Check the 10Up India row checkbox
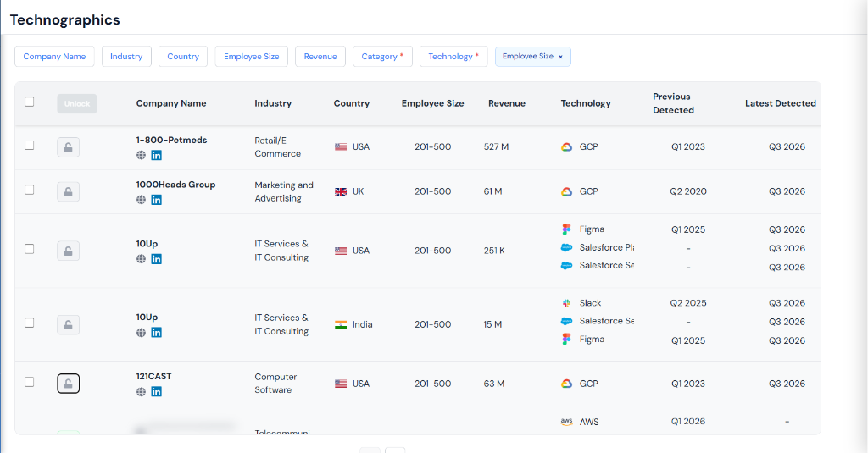Image resolution: width=868 pixels, height=453 pixels. [x=30, y=323]
